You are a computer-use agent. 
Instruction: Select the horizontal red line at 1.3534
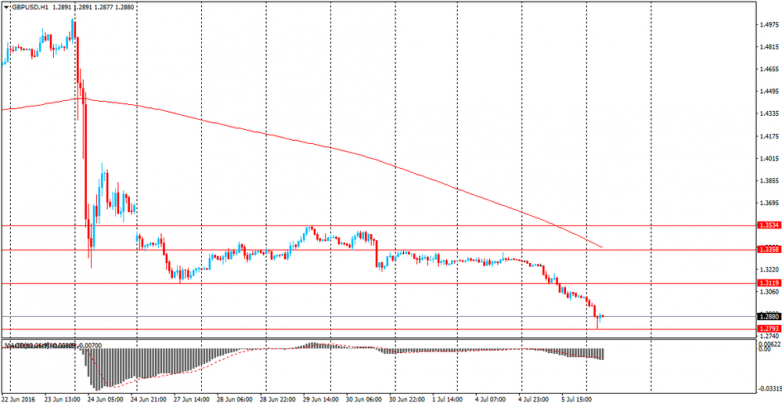(x=379, y=225)
